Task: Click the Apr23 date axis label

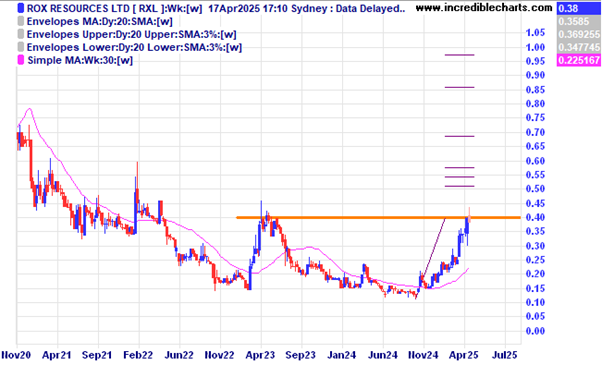Action: coord(260,355)
